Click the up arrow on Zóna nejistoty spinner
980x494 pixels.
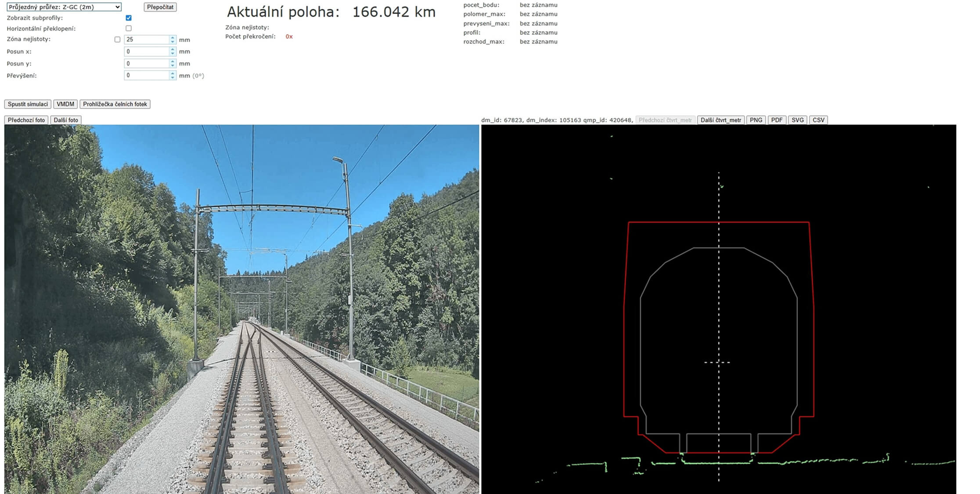[173, 37]
